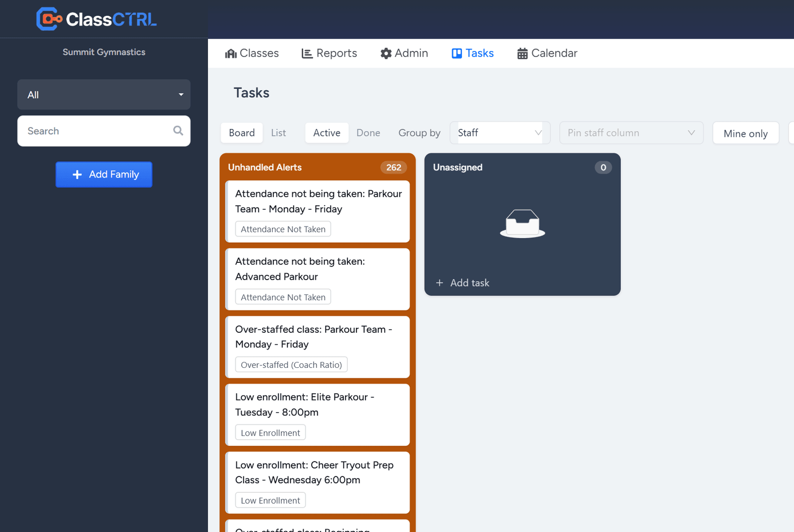Image resolution: width=794 pixels, height=532 pixels.
Task: Switch to List view
Action: 278,133
